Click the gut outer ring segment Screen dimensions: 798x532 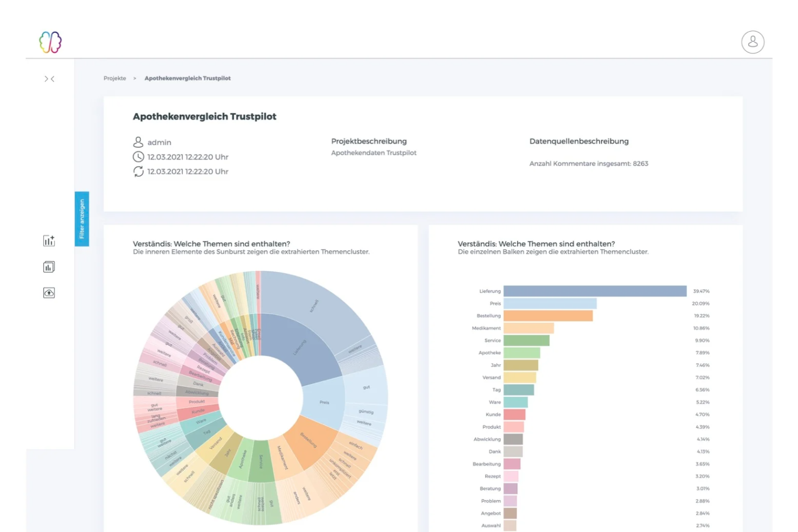(367, 387)
